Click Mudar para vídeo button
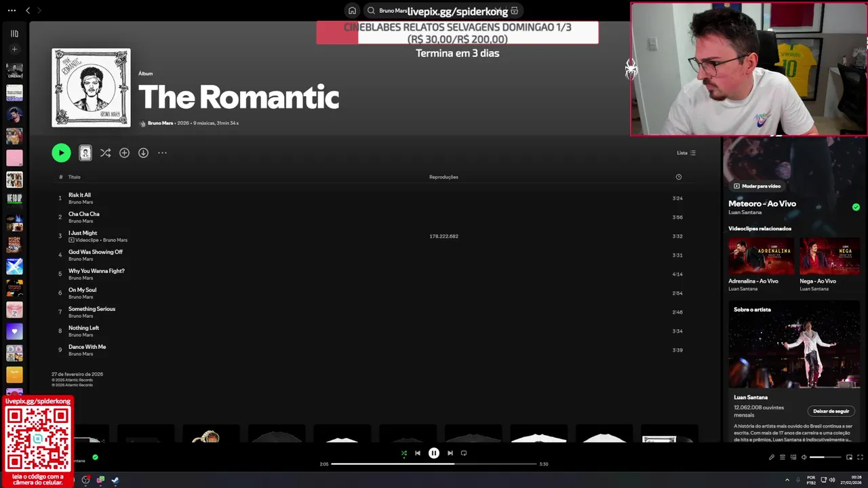Screen dimensions: 868x488 (x=757, y=186)
